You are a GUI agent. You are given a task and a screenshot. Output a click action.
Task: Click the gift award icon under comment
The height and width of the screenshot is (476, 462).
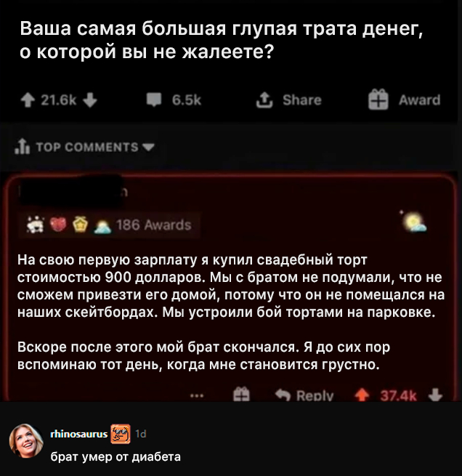(241, 395)
